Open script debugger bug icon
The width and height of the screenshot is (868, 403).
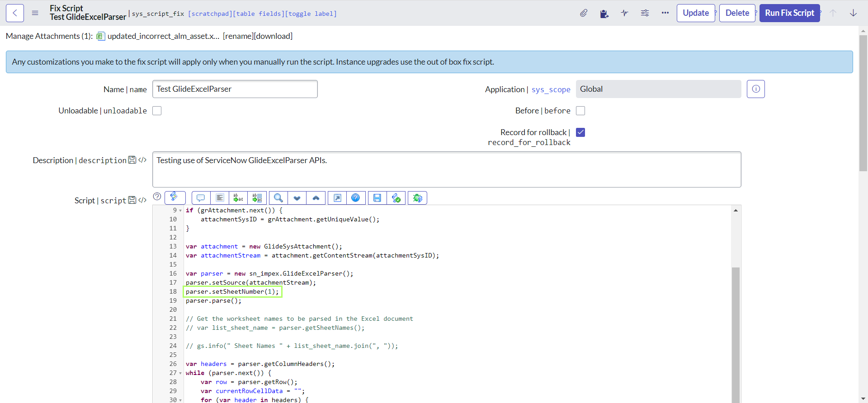[418, 198]
